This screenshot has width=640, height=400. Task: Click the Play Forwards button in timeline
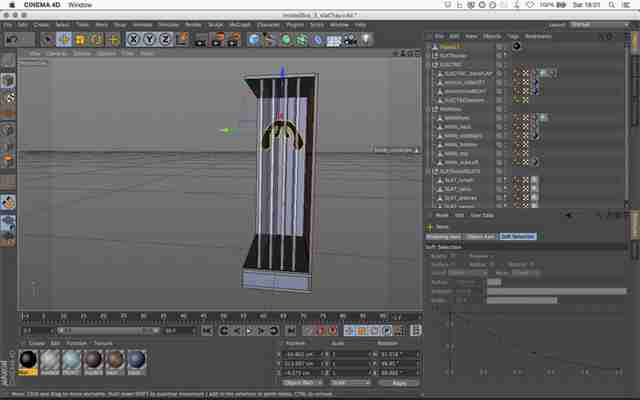point(249,331)
